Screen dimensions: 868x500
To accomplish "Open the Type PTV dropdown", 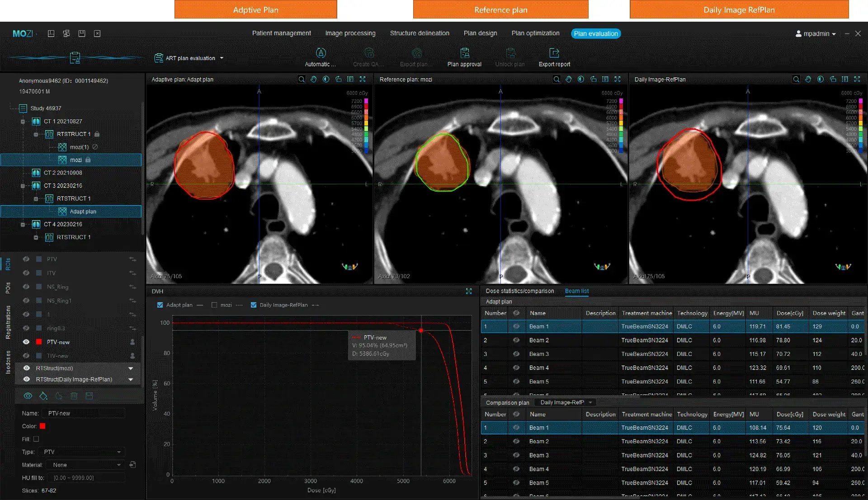I will click(x=82, y=452).
